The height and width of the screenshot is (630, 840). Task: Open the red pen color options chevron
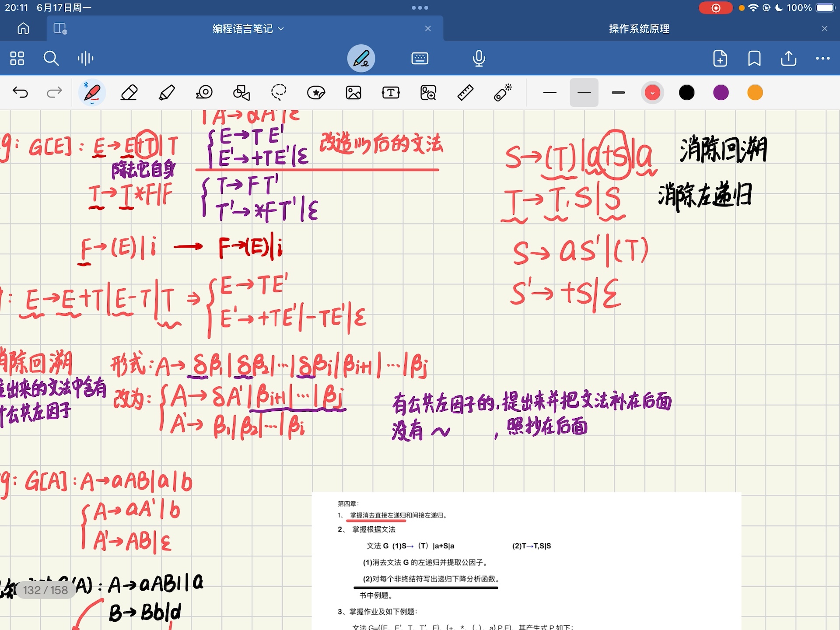coord(652,92)
